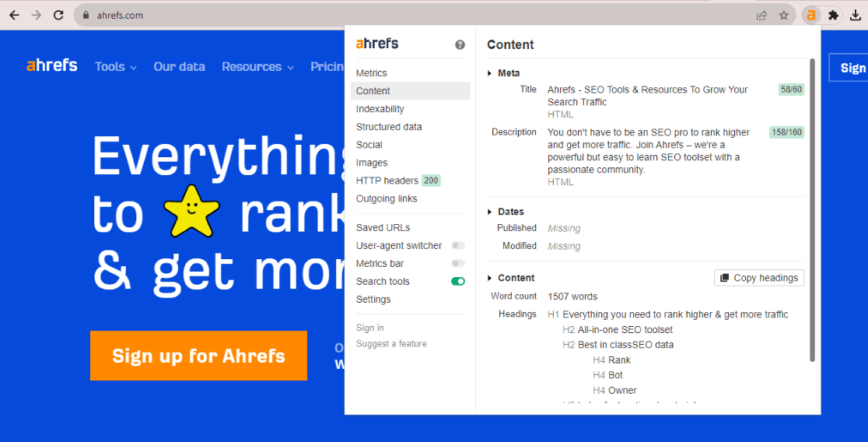Click the H1 Everything you need heading
Screen dimensions: 868x442
[667, 314]
